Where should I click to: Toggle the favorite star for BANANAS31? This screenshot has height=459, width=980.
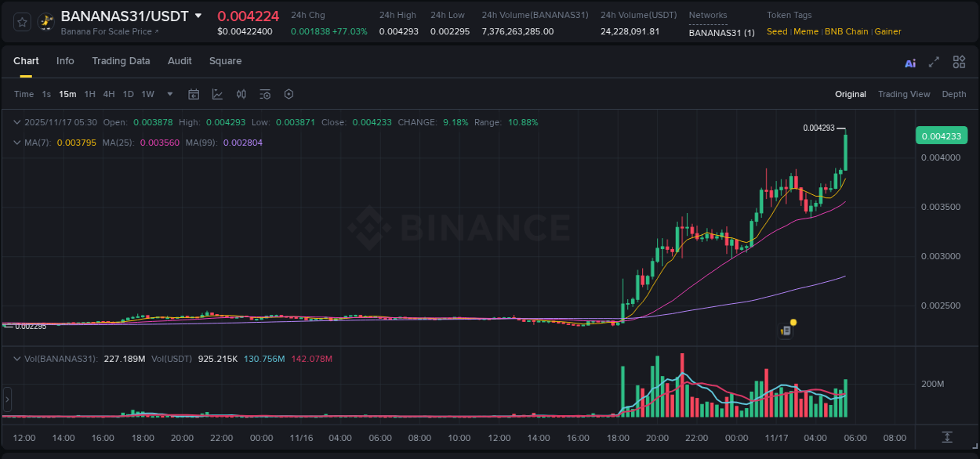pyautogui.click(x=20, y=21)
